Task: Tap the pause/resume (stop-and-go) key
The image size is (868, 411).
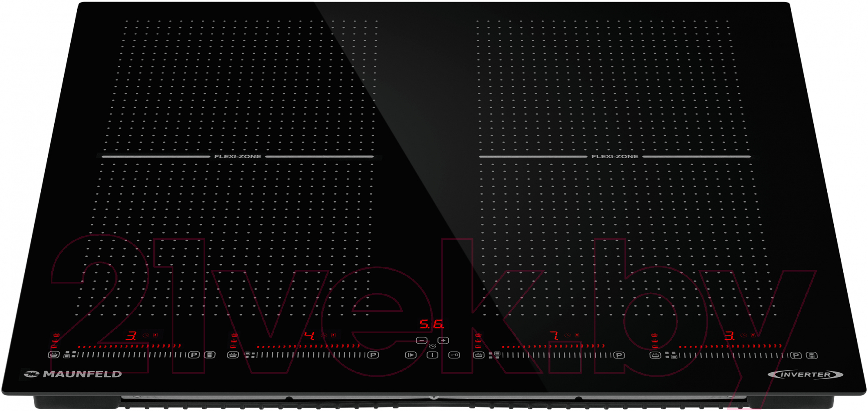Action: pos(411,355)
